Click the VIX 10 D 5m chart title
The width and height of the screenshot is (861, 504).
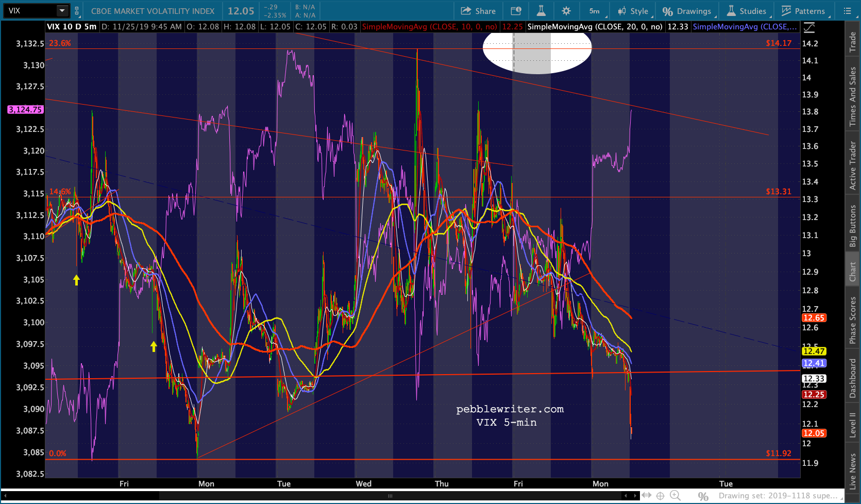72,27
